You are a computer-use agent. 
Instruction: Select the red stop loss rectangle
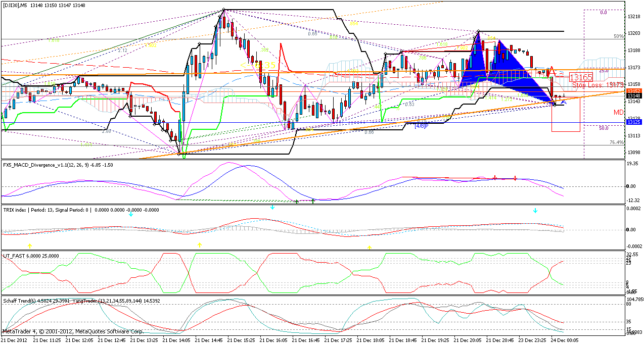(x=566, y=115)
